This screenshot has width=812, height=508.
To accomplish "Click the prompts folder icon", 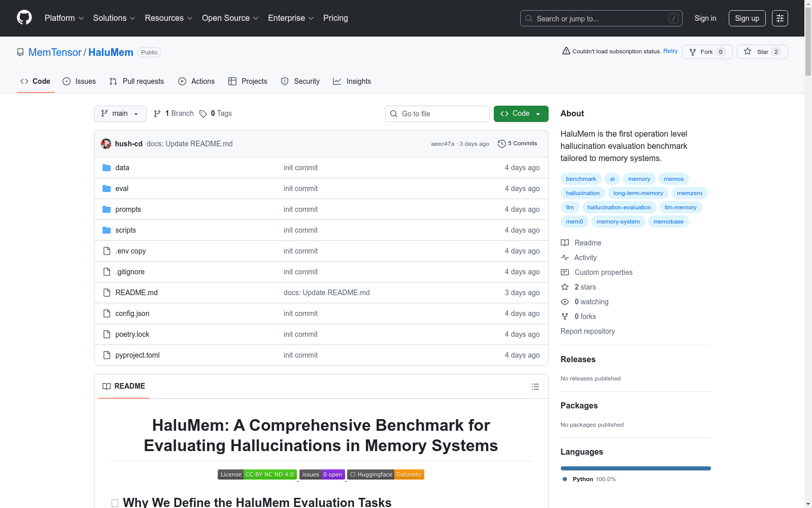I will point(107,209).
